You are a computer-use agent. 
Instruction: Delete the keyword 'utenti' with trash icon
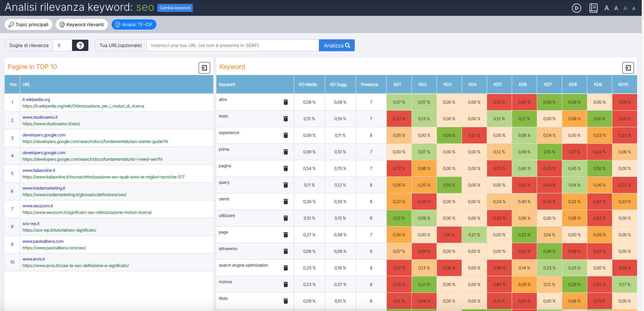pos(286,202)
